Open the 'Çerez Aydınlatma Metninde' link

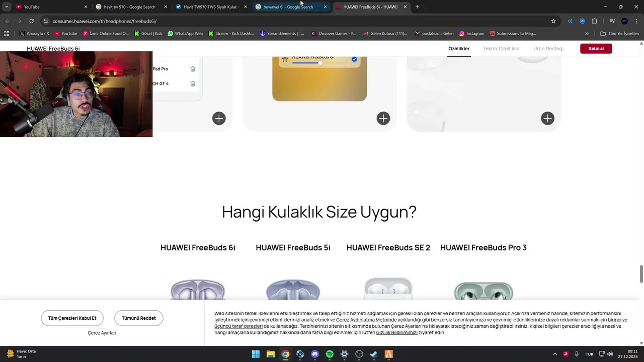[366, 320]
